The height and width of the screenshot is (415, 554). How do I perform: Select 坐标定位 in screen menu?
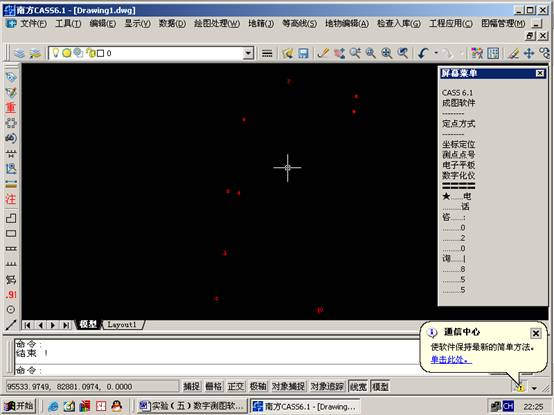(x=459, y=144)
